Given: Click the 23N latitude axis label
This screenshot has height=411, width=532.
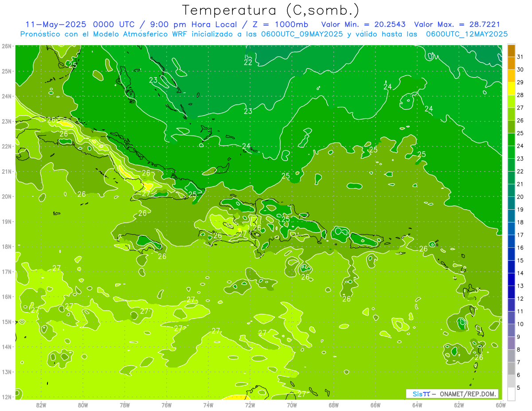Looking at the screenshot, I should pos(7,121).
